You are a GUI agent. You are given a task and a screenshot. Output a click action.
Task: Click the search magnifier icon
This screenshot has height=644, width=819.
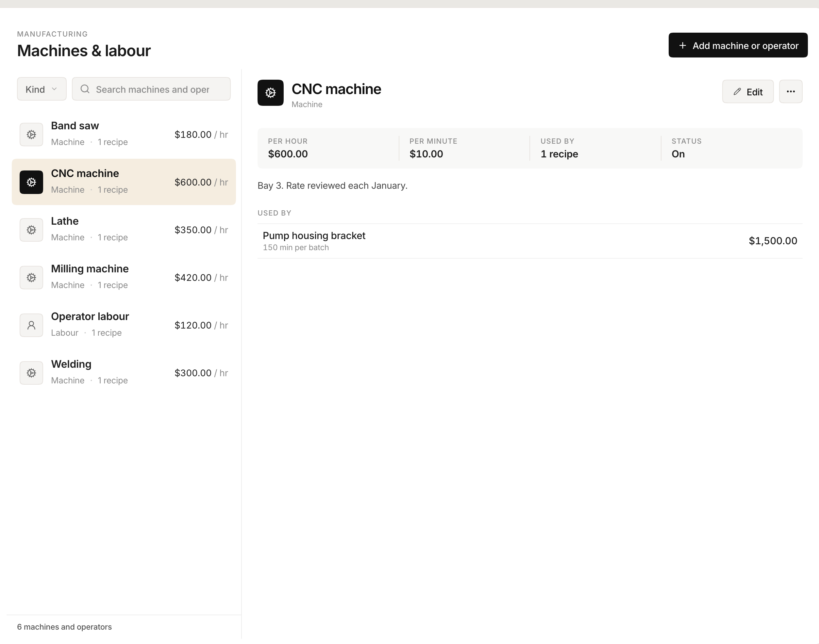tap(85, 89)
